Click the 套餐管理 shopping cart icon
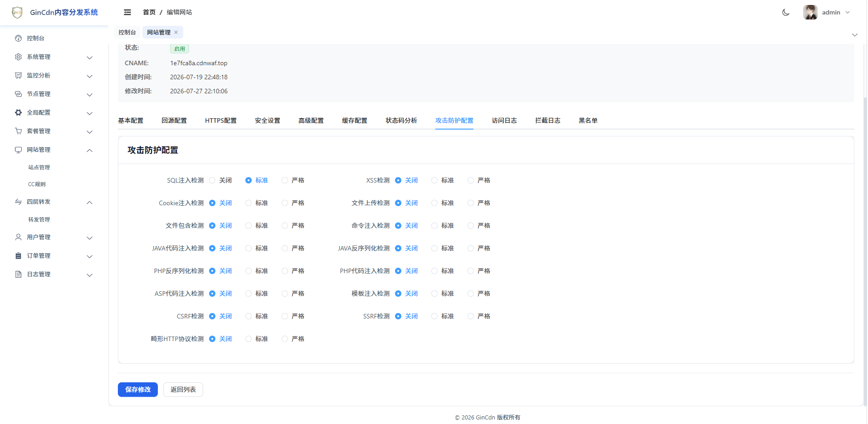 18,131
